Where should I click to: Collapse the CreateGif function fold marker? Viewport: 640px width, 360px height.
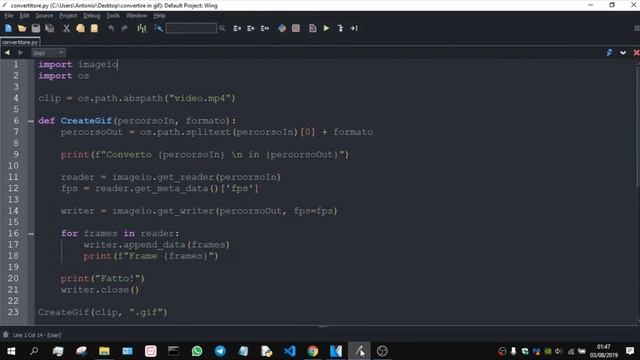coord(31,121)
